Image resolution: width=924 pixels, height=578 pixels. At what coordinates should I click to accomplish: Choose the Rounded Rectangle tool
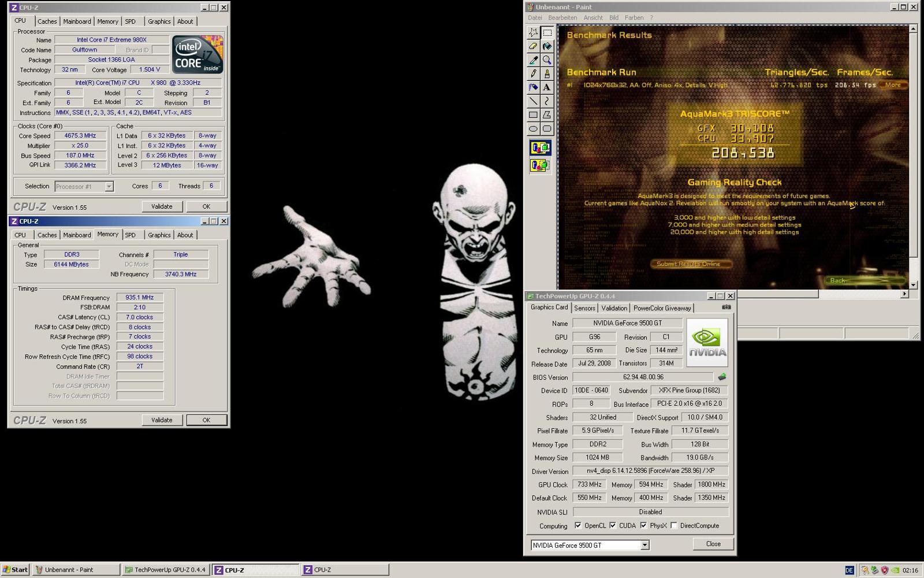coord(547,129)
